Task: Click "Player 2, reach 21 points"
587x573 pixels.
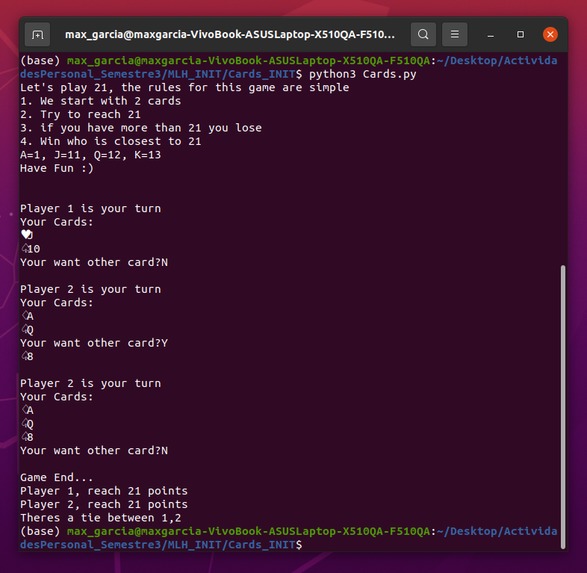Action: (x=104, y=505)
